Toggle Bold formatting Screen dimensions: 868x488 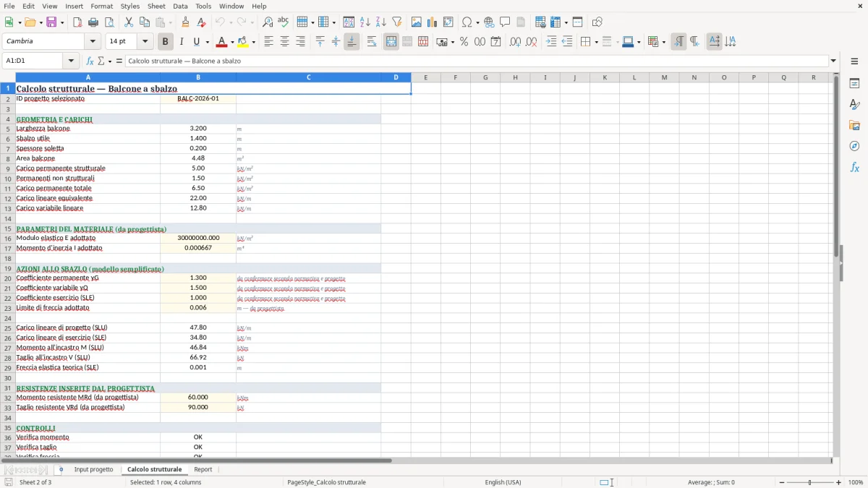[x=165, y=42]
